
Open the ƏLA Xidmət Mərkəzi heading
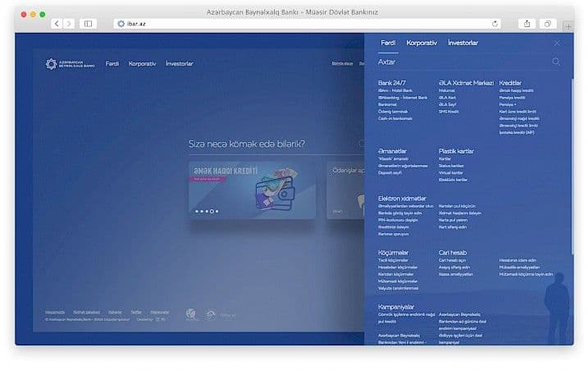(x=466, y=83)
